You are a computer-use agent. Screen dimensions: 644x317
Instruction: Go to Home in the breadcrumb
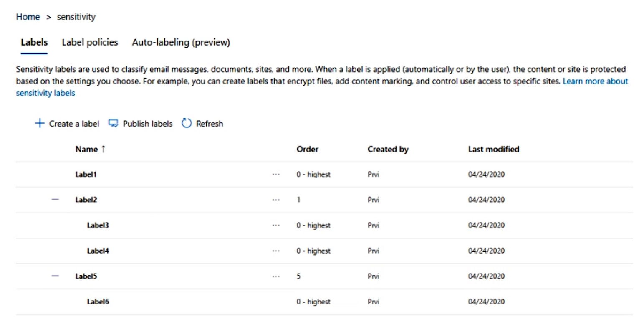pyautogui.click(x=28, y=17)
